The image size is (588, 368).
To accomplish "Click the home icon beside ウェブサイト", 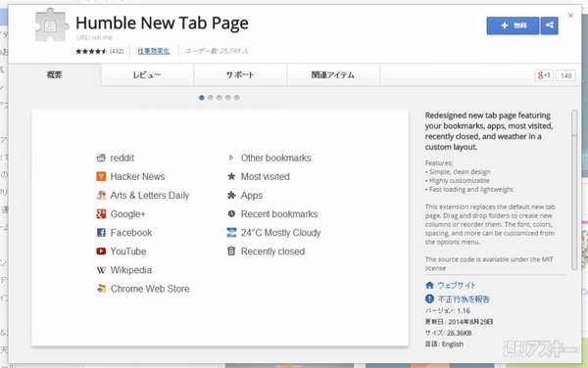I will coord(430,285).
